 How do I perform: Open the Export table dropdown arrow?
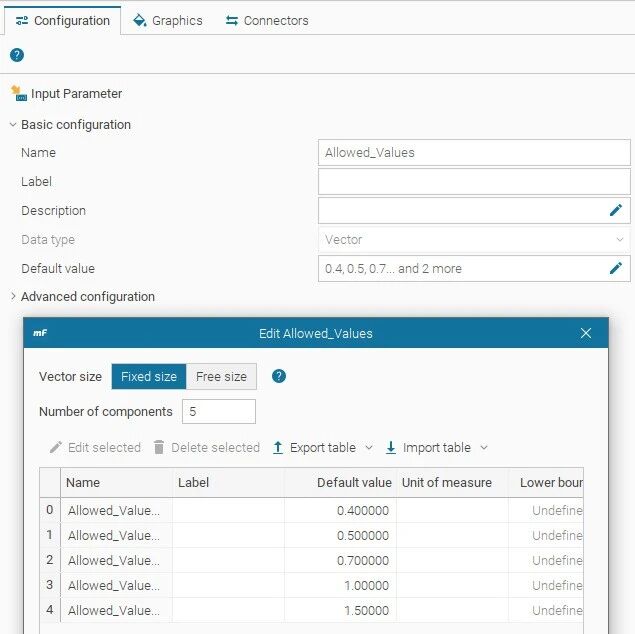[x=369, y=448]
